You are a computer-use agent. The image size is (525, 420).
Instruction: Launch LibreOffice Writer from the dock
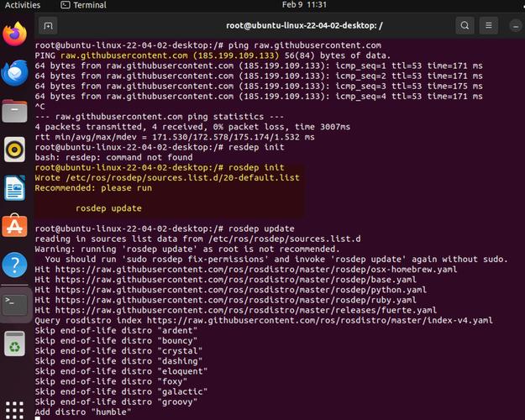(15, 188)
